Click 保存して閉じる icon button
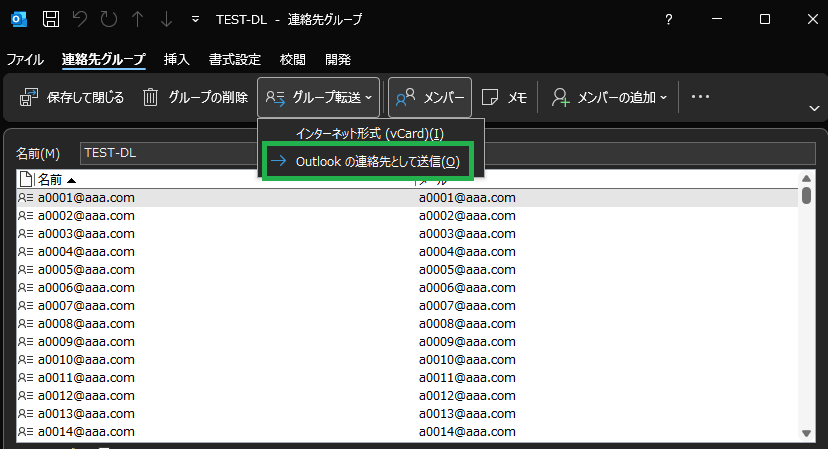 point(71,97)
